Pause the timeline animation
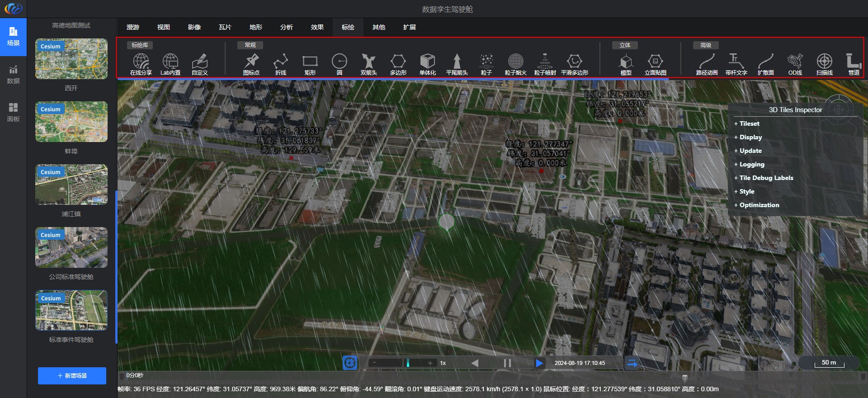The height and width of the screenshot is (398, 868). coord(507,363)
